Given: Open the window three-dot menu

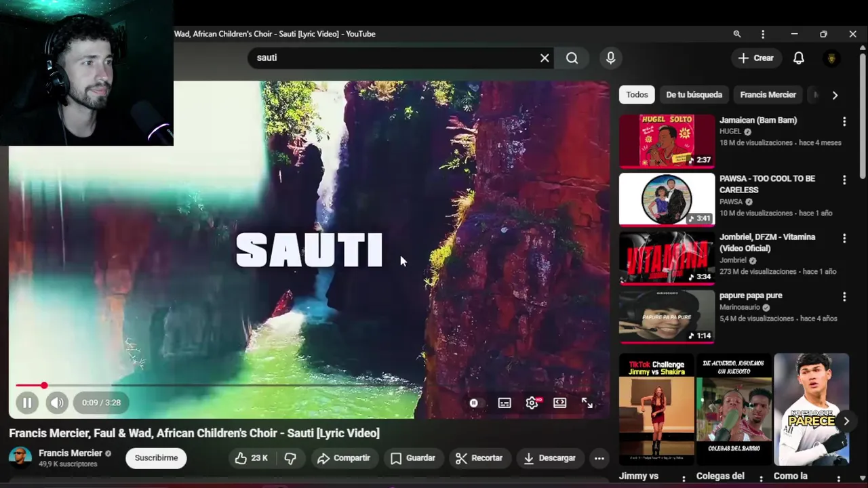Looking at the screenshot, I should (x=763, y=34).
